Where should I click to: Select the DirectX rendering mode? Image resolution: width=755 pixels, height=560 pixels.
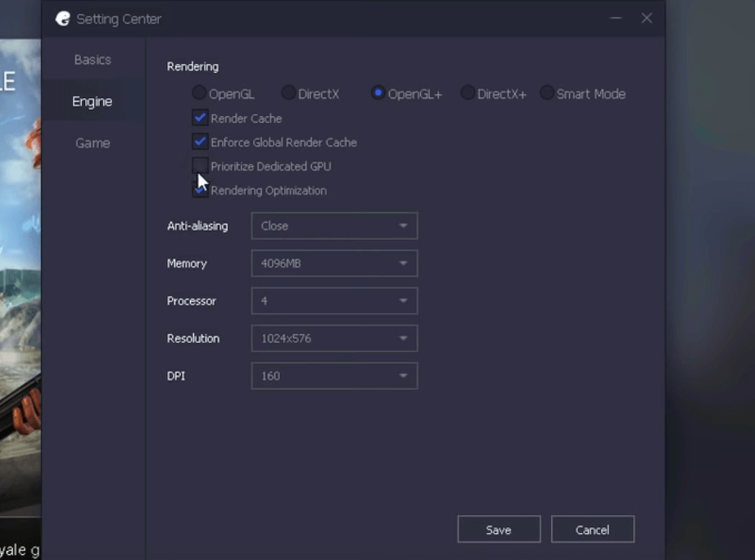[288, 93]
